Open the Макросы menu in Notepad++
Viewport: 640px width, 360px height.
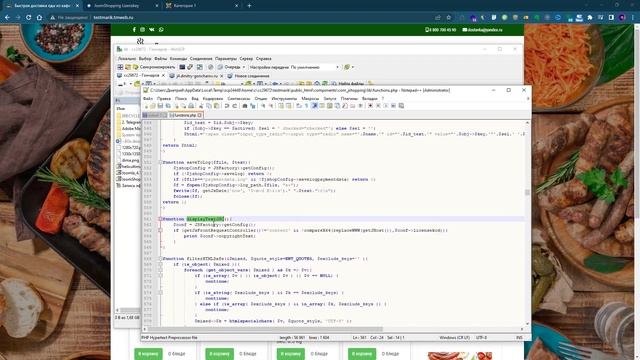(310, 98)
